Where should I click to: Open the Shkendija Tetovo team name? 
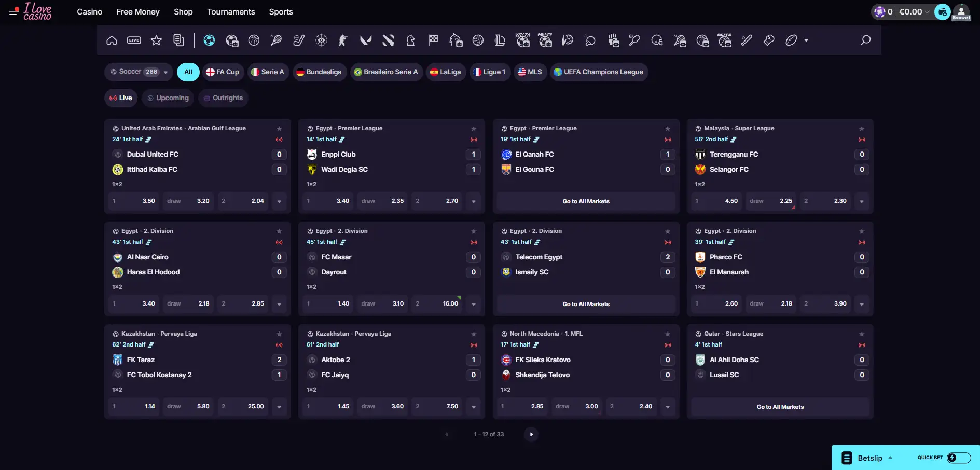click(542, 375)
